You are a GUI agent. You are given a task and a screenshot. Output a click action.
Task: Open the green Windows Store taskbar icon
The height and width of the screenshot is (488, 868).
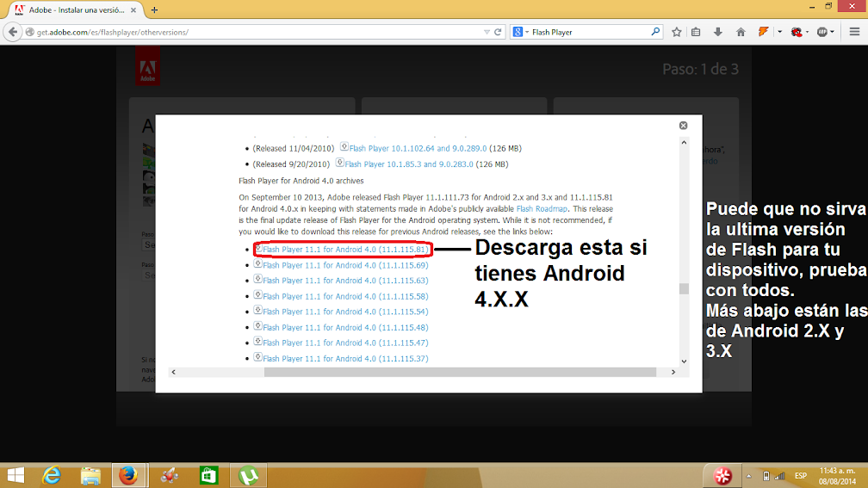(208, 475)
